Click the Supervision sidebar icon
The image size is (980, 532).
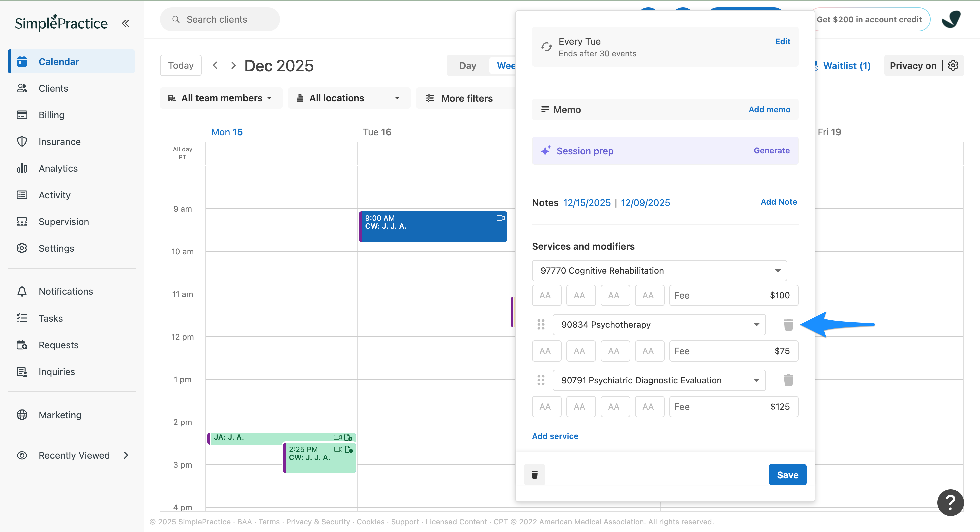22,221
